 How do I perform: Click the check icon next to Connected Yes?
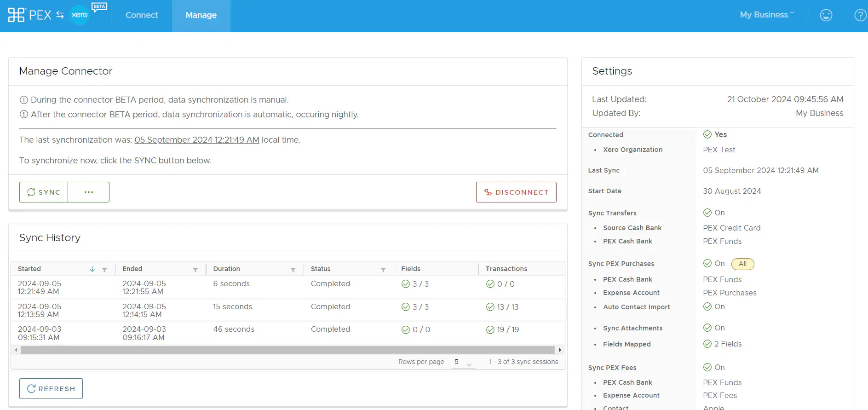707,134
